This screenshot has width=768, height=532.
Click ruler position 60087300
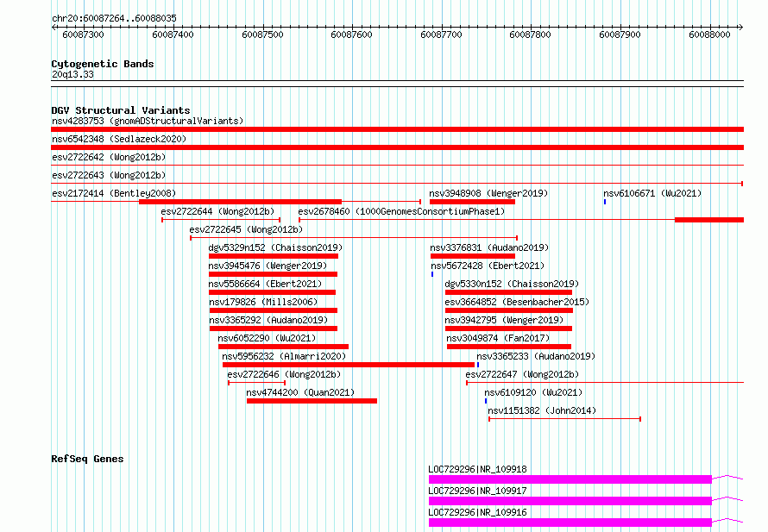click(83, 34)
